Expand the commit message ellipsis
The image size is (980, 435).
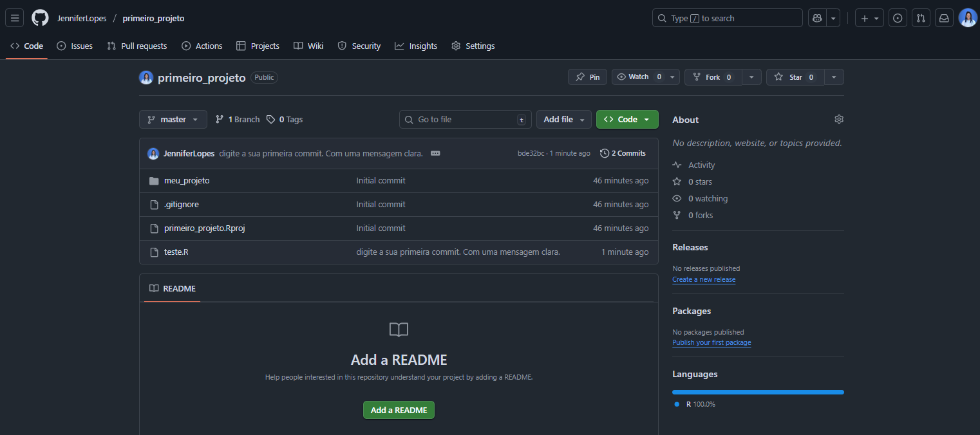point(435,153)
